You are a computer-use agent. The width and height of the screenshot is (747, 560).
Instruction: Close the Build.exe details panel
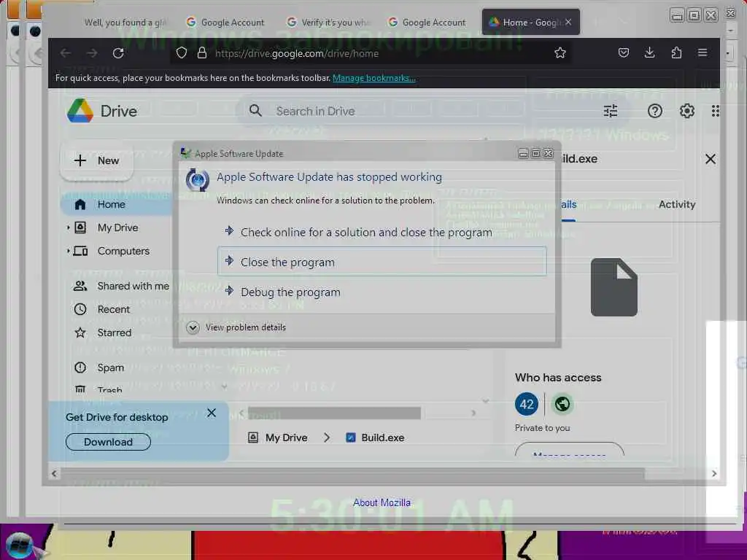click(x=710, y=159)
